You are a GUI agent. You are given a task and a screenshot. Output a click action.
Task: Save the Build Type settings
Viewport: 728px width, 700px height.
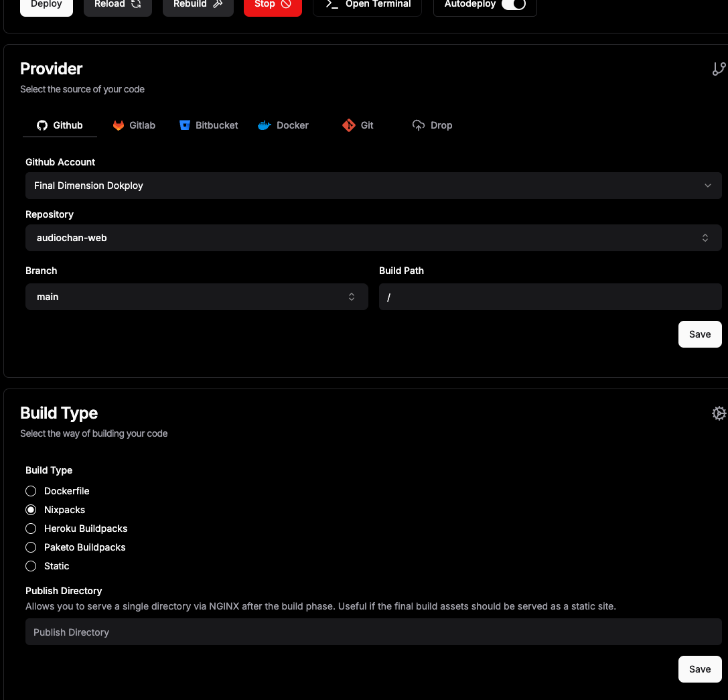click(x=700, y=669)
